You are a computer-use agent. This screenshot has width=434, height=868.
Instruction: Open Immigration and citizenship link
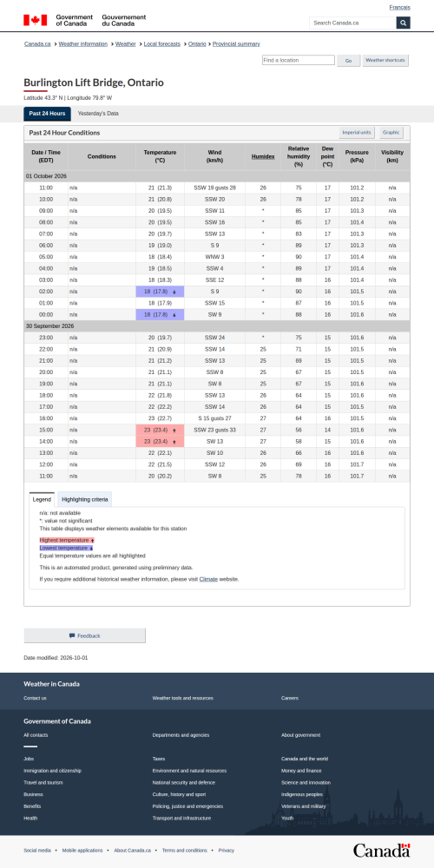pyautogui.click(x=53, y=771)
